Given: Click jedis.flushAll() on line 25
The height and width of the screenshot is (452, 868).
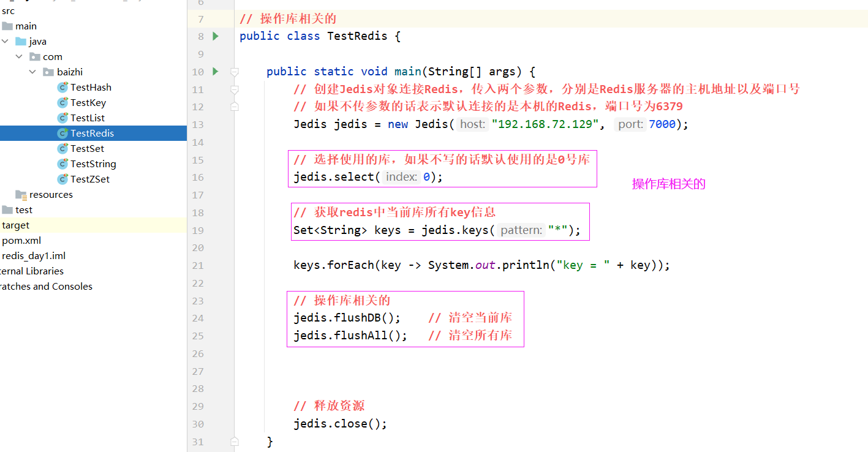Looking at the screenshot, I should coord(350,335).
